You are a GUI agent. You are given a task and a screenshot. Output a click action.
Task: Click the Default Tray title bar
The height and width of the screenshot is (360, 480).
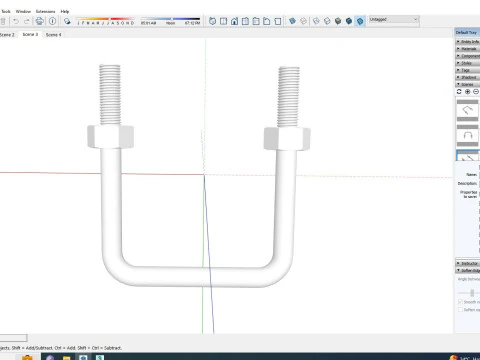[x=467, y=32]
